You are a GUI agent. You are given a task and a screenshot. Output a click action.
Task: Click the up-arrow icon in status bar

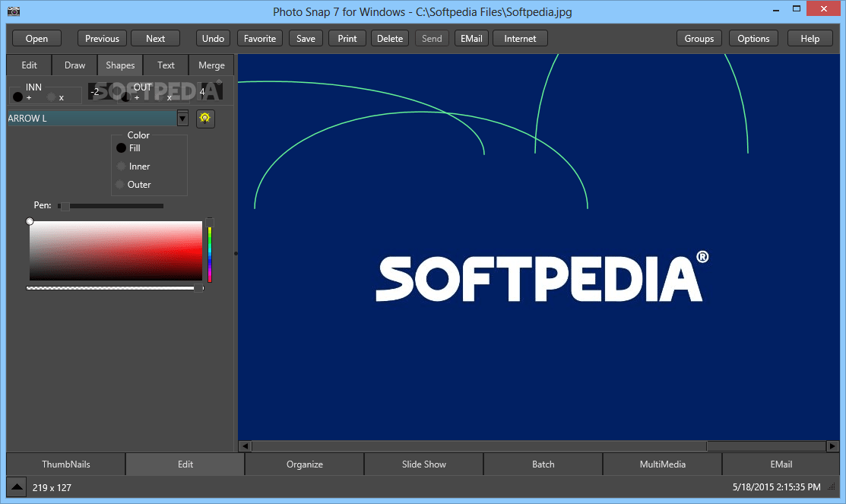pyautogui.click(x=16, y=487)
